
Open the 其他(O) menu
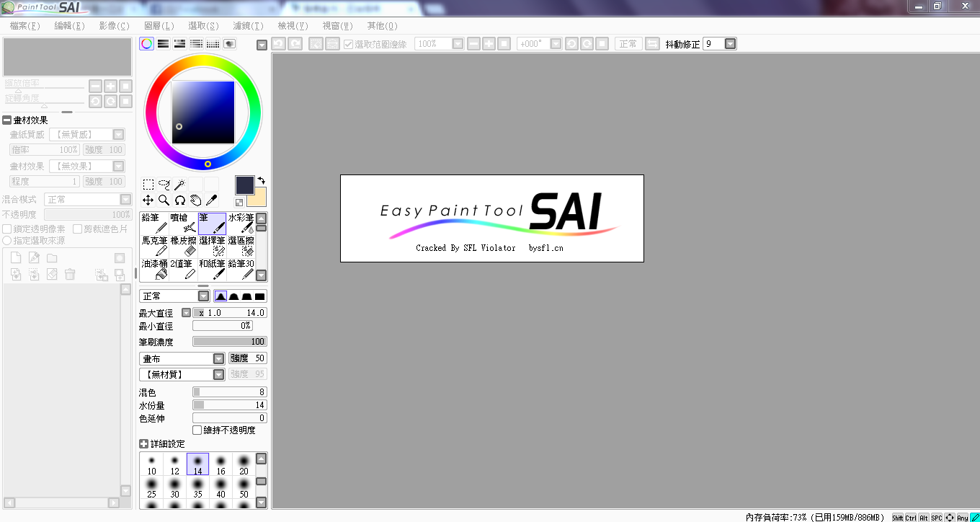[382, 26]
